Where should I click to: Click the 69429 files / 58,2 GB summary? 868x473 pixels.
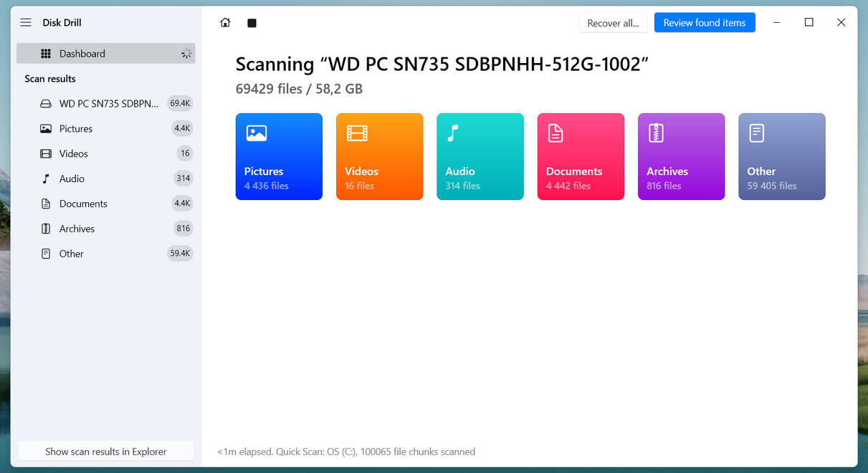(299, 89)
